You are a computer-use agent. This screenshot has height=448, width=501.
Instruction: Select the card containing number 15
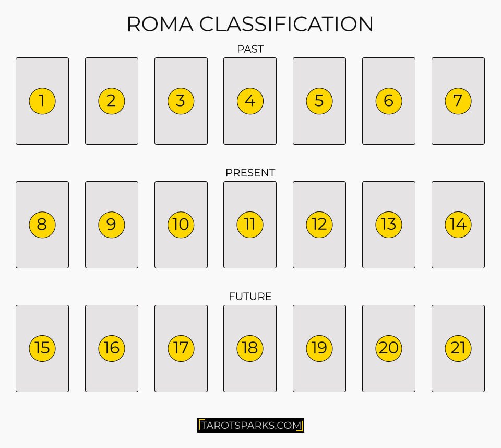(x=42, y=349)
